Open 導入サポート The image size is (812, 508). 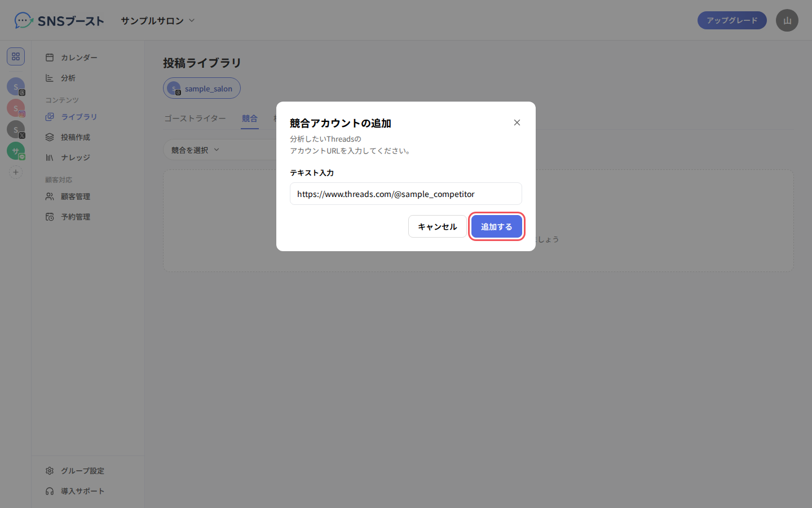click(88, 491)
